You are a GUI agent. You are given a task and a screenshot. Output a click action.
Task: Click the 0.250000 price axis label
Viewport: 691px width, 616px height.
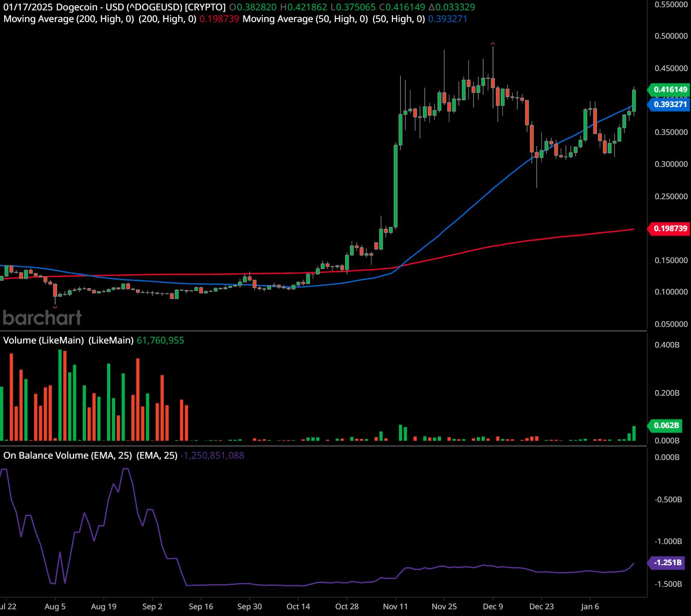[671, 196]
